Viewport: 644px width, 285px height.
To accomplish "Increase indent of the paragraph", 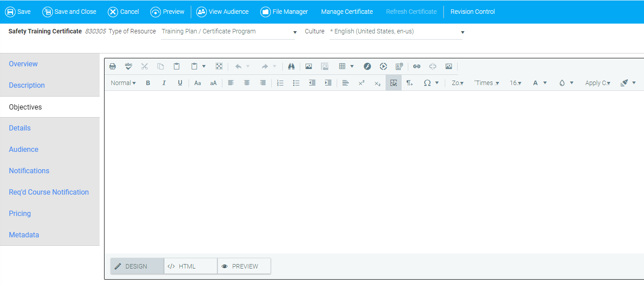I will [328, 83].
